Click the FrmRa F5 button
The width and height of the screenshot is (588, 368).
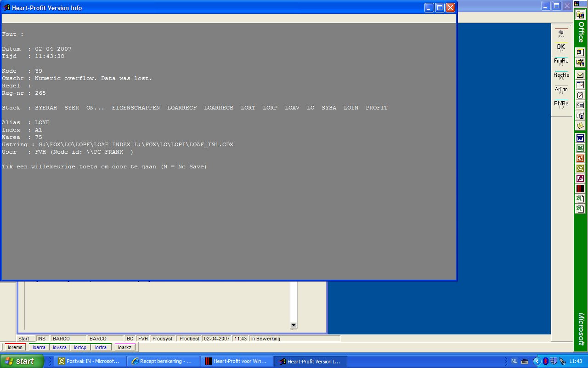561,62
